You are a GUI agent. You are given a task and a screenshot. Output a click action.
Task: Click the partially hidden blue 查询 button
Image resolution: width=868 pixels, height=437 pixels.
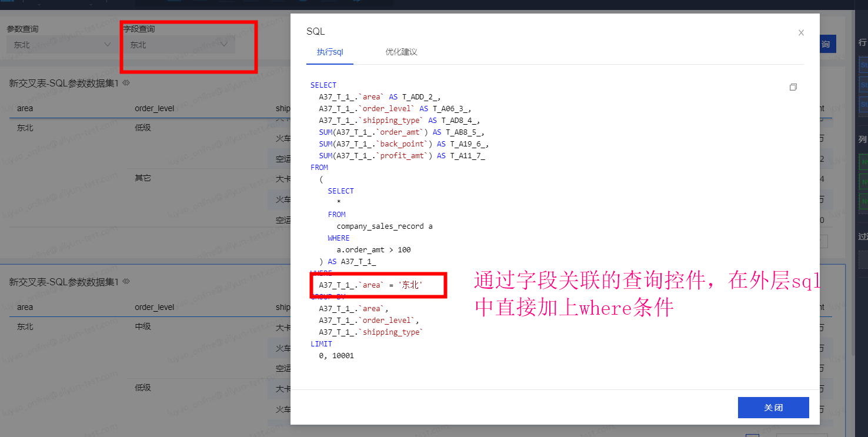pos(827,44)
